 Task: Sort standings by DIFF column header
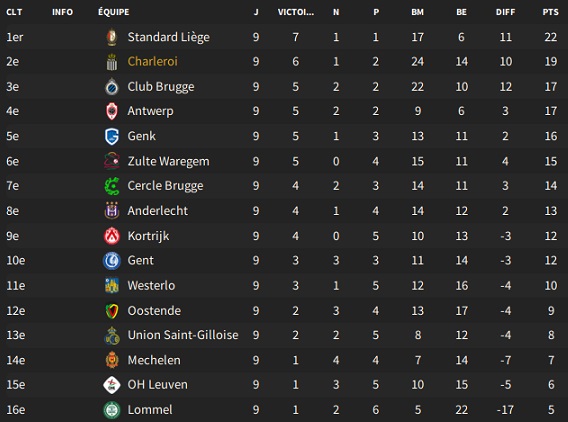[x=505, y=12]
